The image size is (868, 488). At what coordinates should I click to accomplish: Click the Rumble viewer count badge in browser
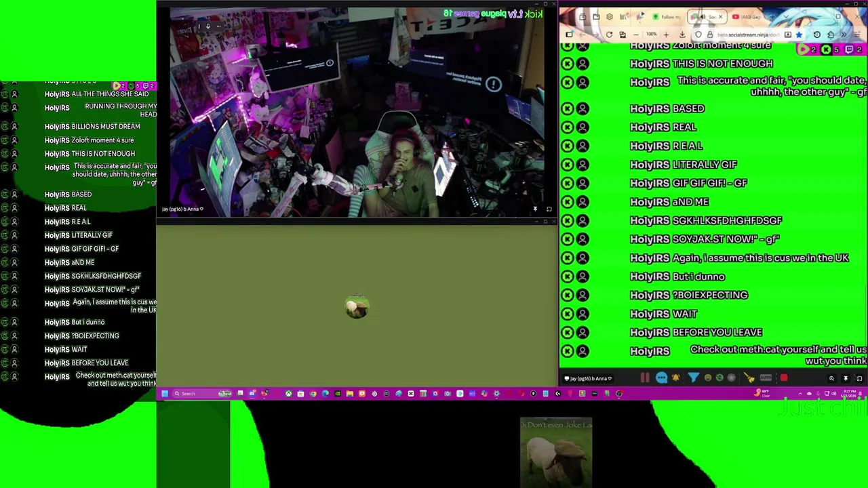pyautogui.click(x=806, y=49)
